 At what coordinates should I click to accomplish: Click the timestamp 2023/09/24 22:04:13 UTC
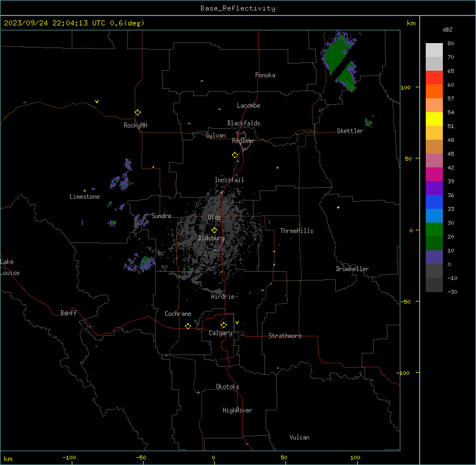click(55, 23)
